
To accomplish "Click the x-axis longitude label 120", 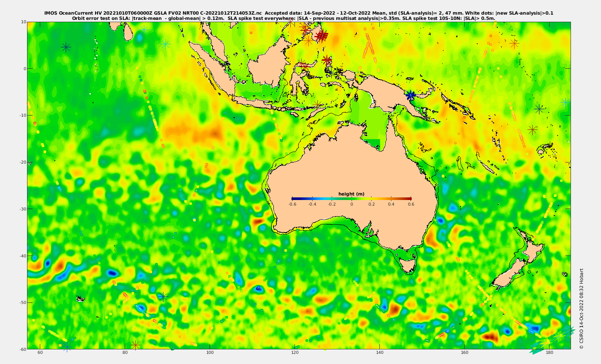I will pos(294,353).
